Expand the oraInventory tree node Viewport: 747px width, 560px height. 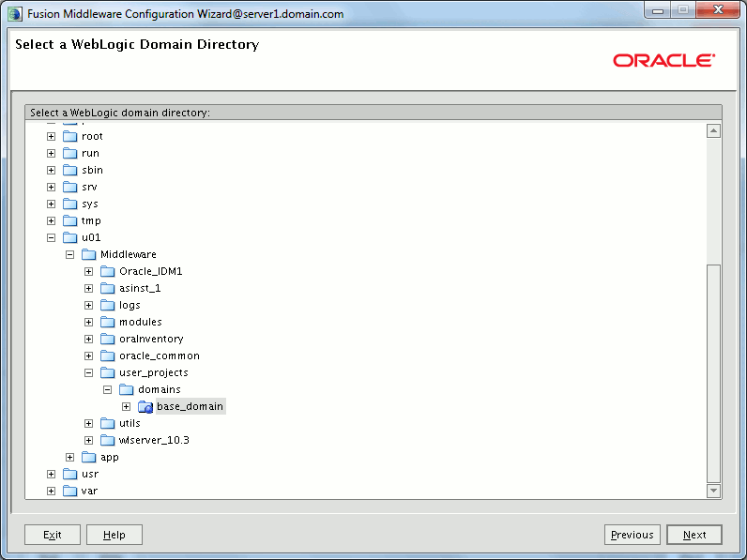(x=88, y=339)
